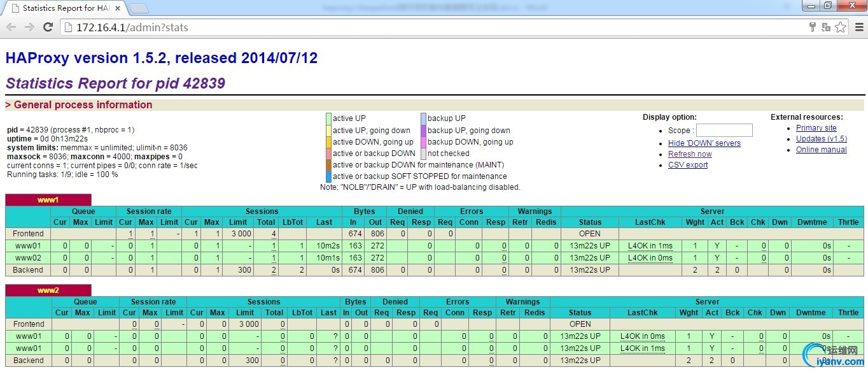Open the Primary site link
The height and width of the screenshot is (372, 868).
point(816,128)
